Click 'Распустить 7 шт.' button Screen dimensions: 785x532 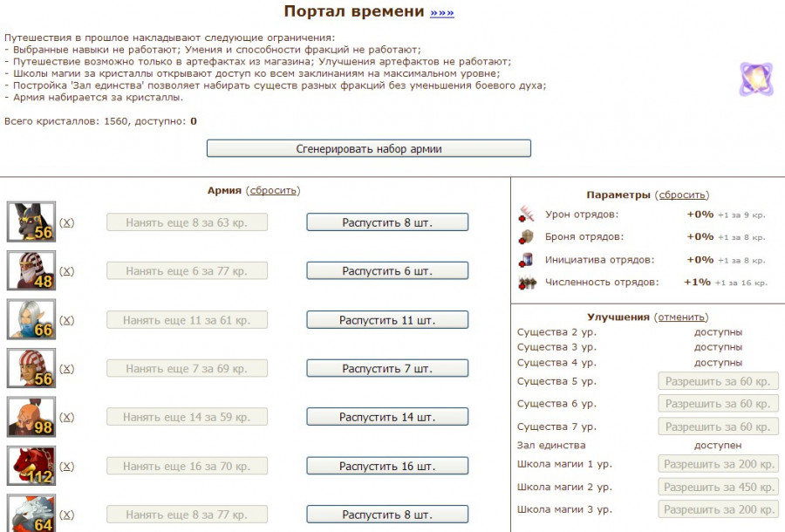pos(387,368)
